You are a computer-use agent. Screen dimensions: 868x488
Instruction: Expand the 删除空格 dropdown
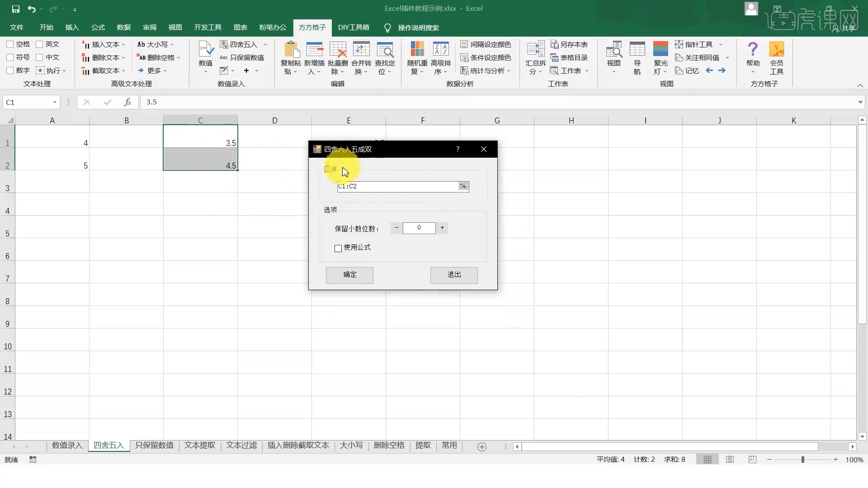[x=179, y=58]
